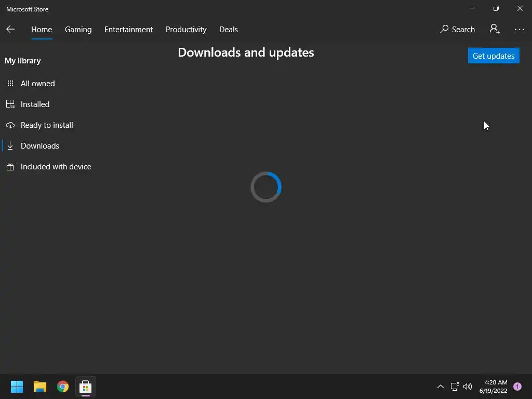The width and height of the screenshot is (532, 399).
Task: Restore down the Microsoft Store window
Action: click(496, 8)
